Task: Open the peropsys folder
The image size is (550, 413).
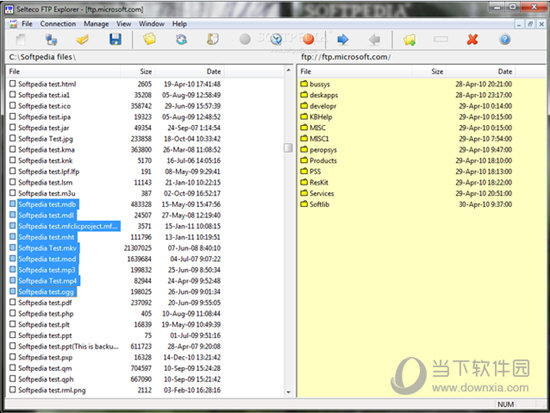Action: [x=323, y=149]
